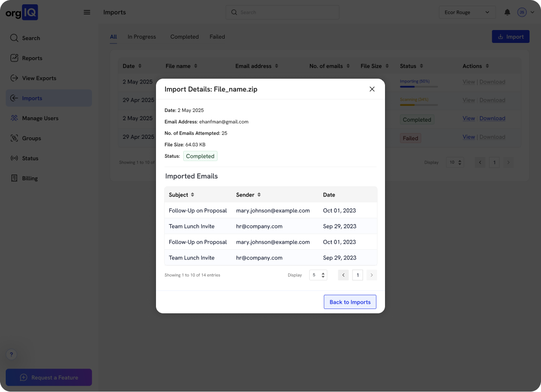Click the Back to Imports button
The height and width of the screenshot is (392, 541).
click(350, 301)
